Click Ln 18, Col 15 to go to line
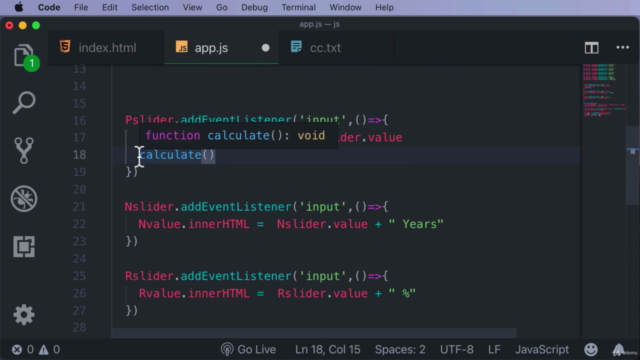The image size is (640, 360). (x=328, y=350)
